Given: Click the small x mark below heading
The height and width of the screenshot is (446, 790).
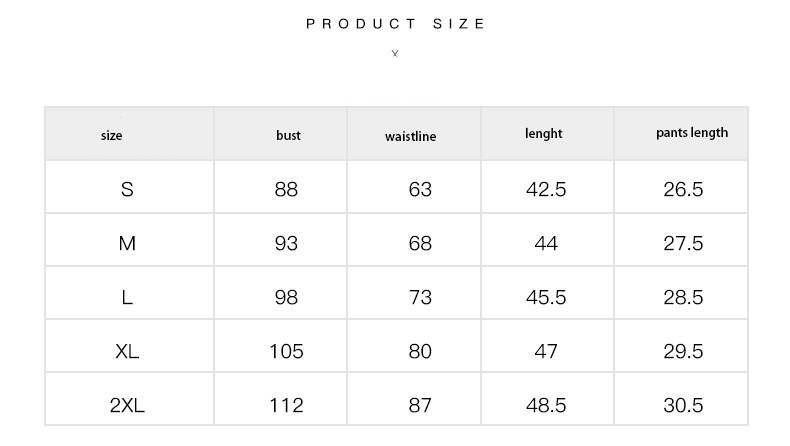Looking at the screenshot, I should (x=395, y=53).
